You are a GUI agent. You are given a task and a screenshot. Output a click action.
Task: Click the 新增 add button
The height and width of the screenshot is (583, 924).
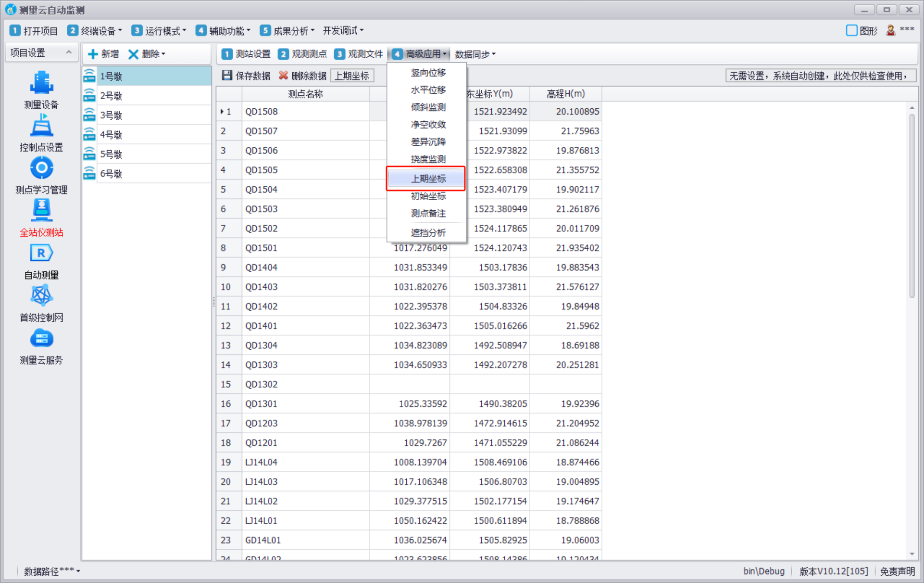(104, 54)
